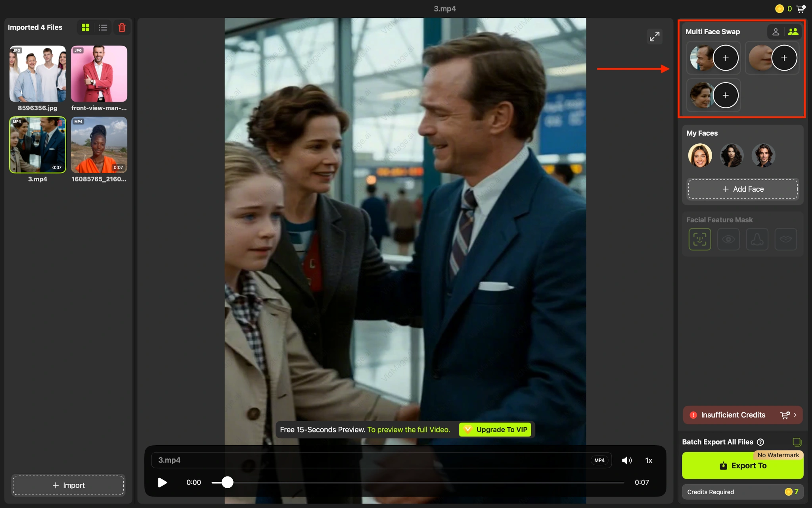Click the playback progress slider handle
This screenshot has height=508, width=812.
coord(227,483)
